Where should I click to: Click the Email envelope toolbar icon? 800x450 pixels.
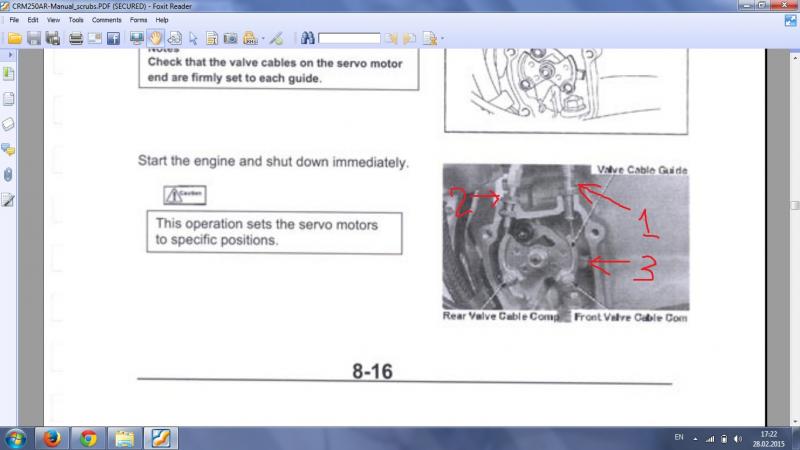coord(94,38)
